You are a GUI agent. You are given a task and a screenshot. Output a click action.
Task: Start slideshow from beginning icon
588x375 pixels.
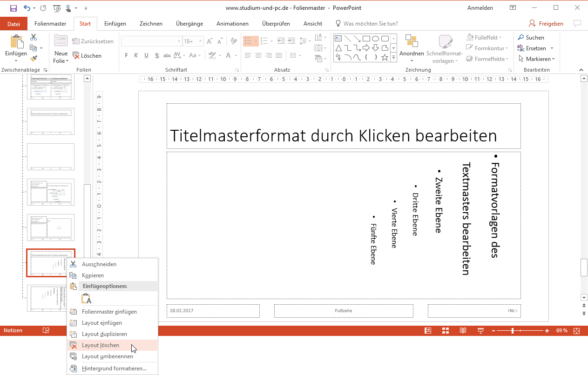57,8
